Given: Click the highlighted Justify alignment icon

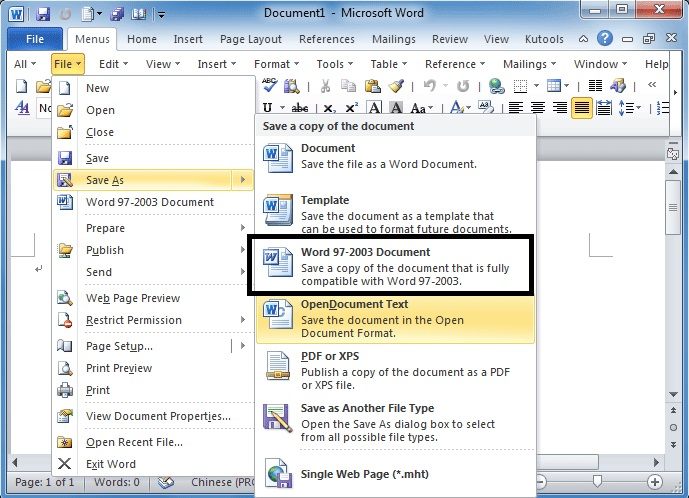Looking at the screenshot, I should point(582,108).
